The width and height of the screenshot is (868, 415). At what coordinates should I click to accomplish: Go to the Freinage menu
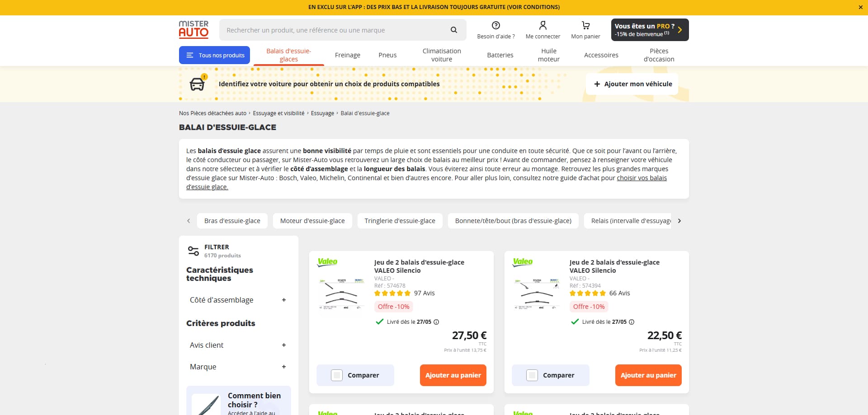[348, 55]
